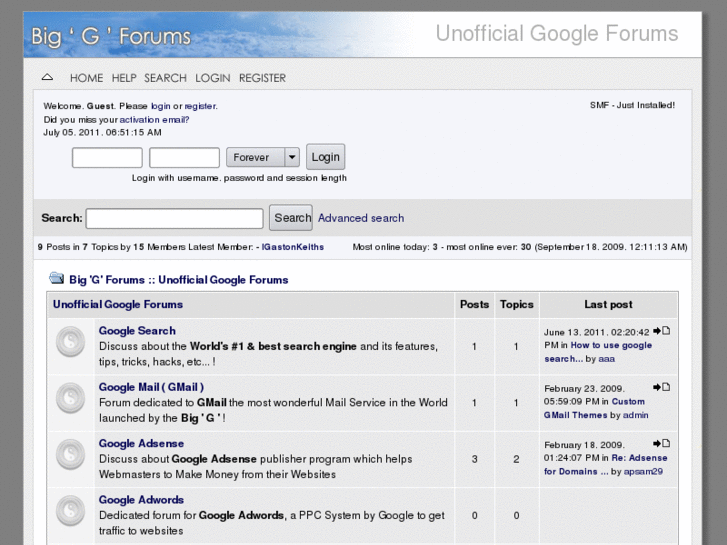Open the Forever session length dropdown
This screenshot has width=727, height=545.
[x=263, y=157]
